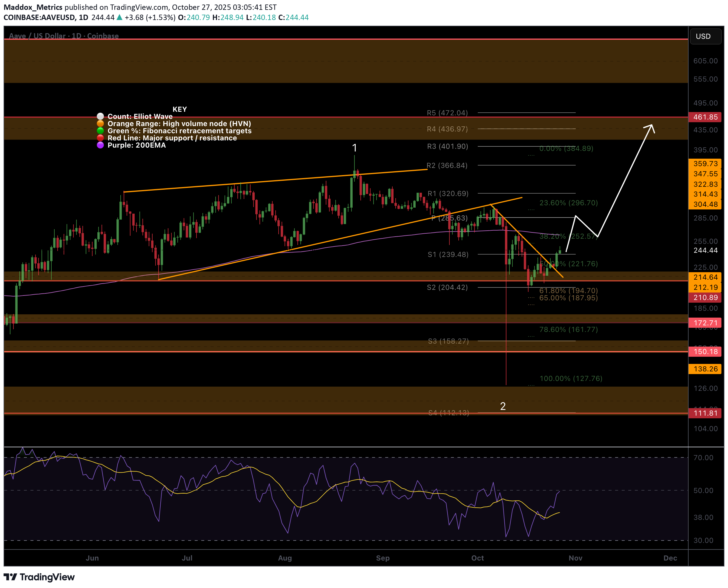Screen dimensions: 728x588
Task: Select the orange 359.73 price label
Action: [705, 164]
